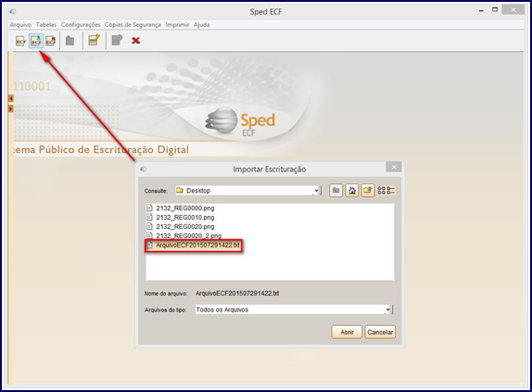Open the Imprimir menu

click(177, 25)
